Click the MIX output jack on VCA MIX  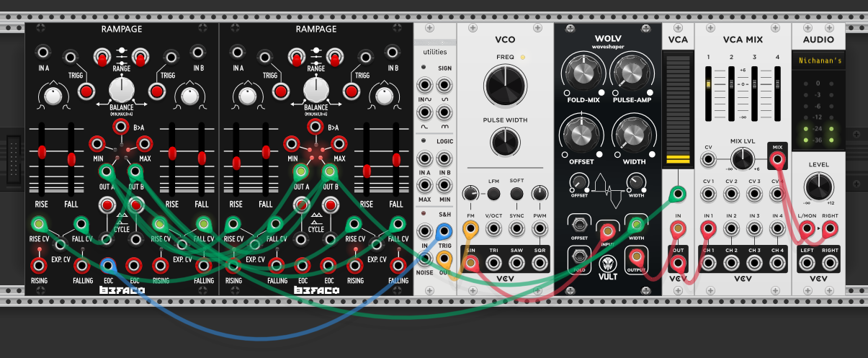(x=777, y=160)
